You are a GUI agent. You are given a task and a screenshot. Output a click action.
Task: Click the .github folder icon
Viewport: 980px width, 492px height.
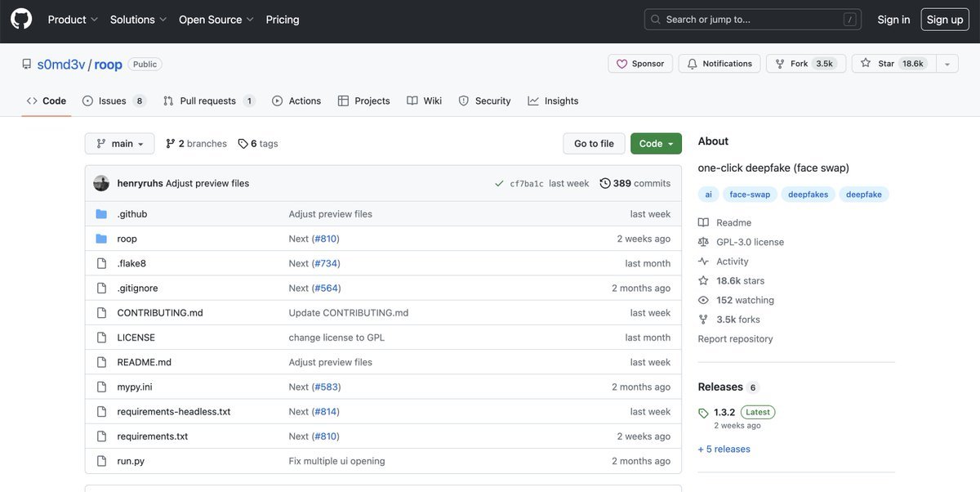click(x=101, y=214)
